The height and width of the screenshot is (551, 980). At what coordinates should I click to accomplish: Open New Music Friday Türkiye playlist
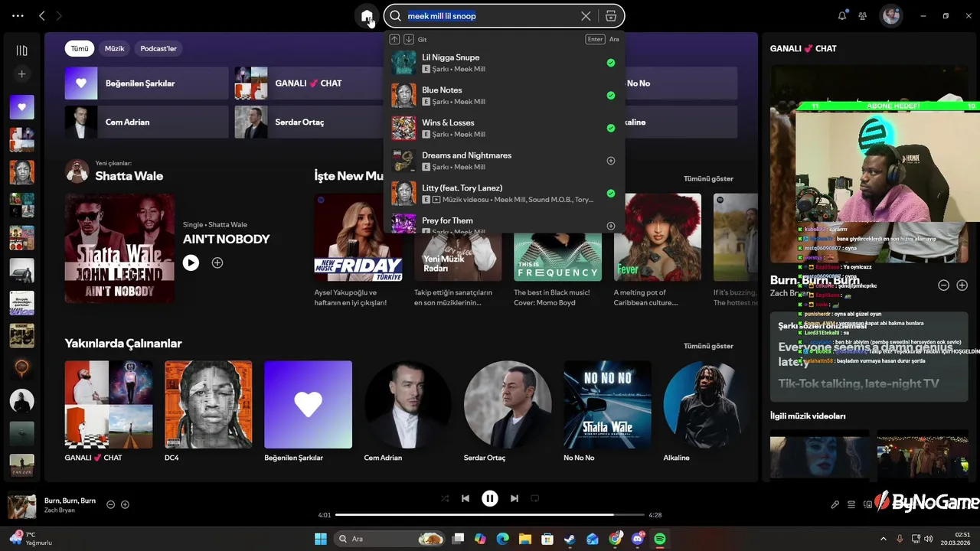point(358,237)
